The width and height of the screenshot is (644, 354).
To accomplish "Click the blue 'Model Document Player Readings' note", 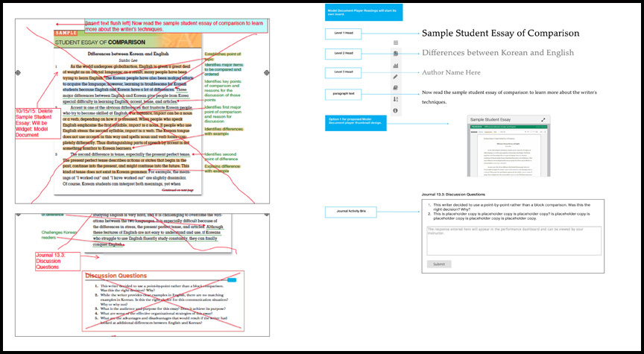I will (x=364, y=13).
